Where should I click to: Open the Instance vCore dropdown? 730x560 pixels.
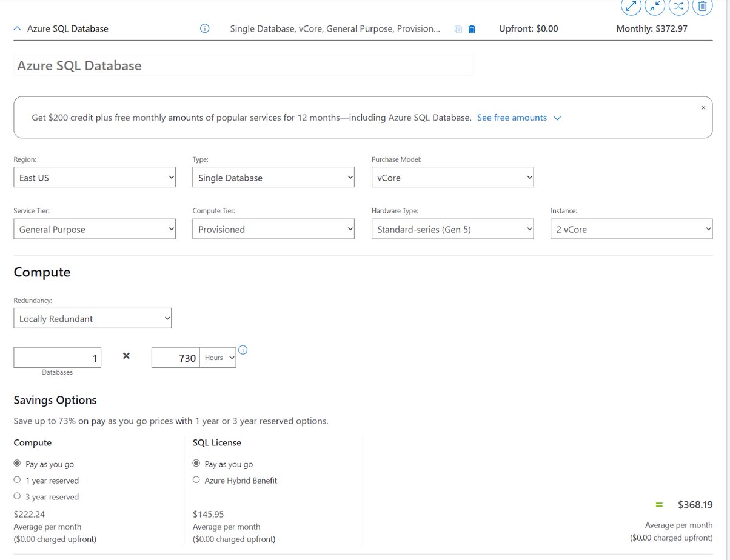[x=631, y=228]
